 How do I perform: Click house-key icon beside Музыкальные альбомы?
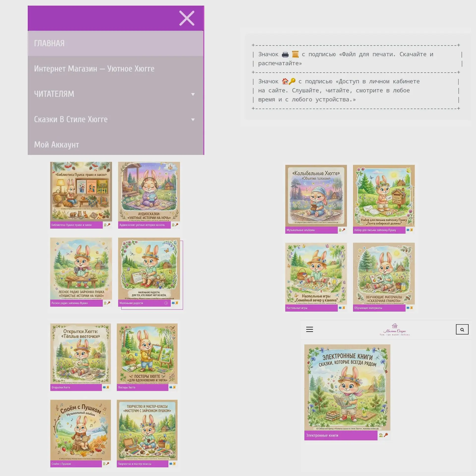tap(342, 230)
